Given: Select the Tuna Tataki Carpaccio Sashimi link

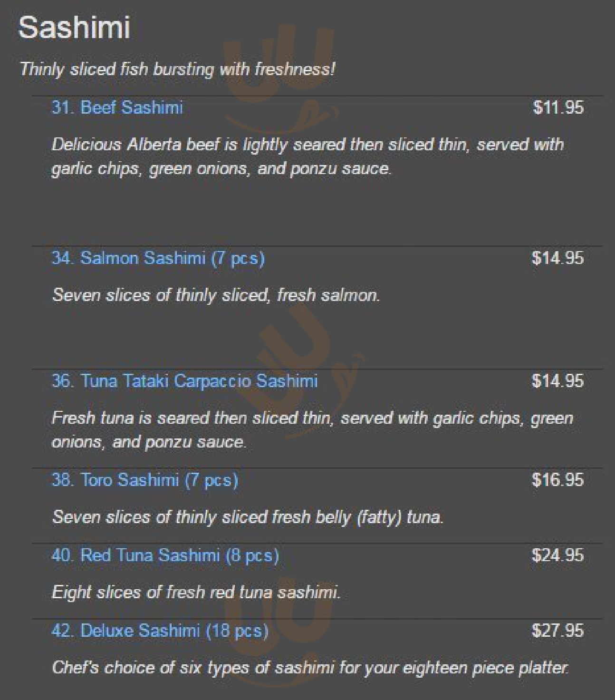Looking at the screenshot, I should (184, 381).
